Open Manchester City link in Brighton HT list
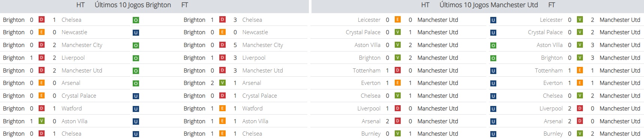The width and height of the screenshot is (644, 139). click(x=82, y=45)
